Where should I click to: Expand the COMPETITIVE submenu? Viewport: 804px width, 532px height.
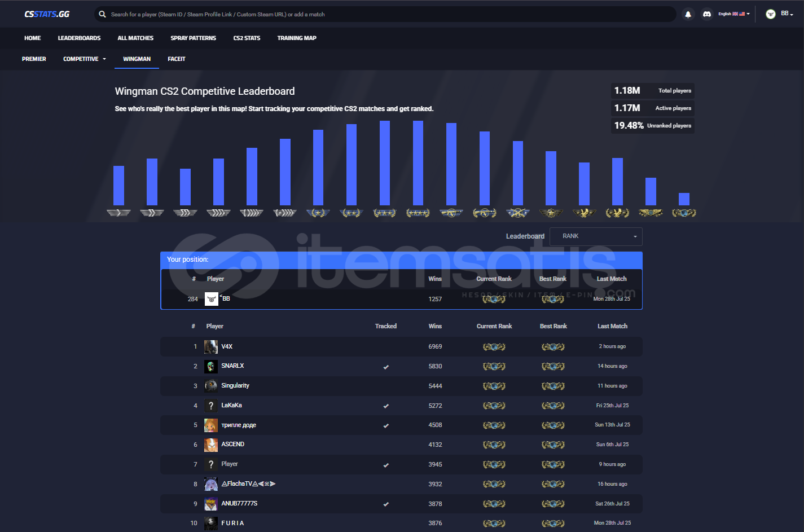(85, 59)
